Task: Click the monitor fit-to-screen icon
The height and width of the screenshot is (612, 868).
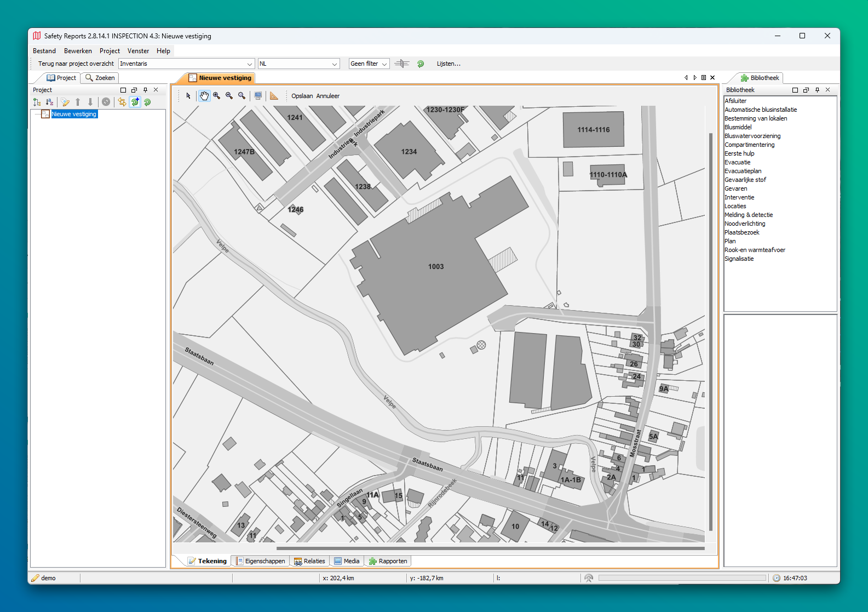Action: click(x=258, y=96)
